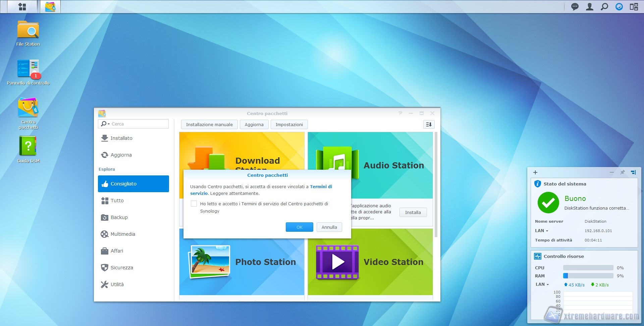
Task: Click the package list vertical scrollbar
Action: (x=436, y=184)
